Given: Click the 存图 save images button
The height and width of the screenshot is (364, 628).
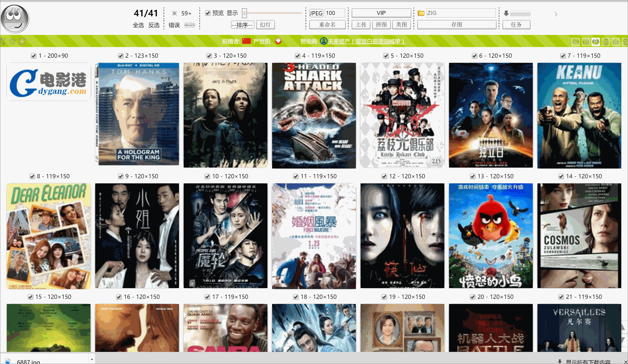Looking at the screenshot, I should pyautogui.click(x=456, y=25).
